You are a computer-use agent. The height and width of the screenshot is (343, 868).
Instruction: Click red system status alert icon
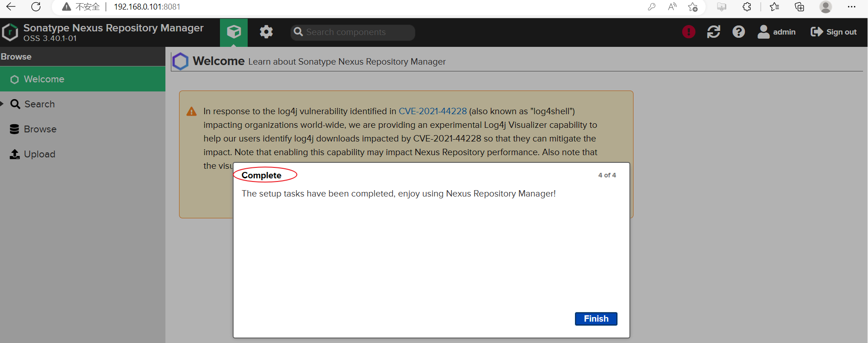688,32
